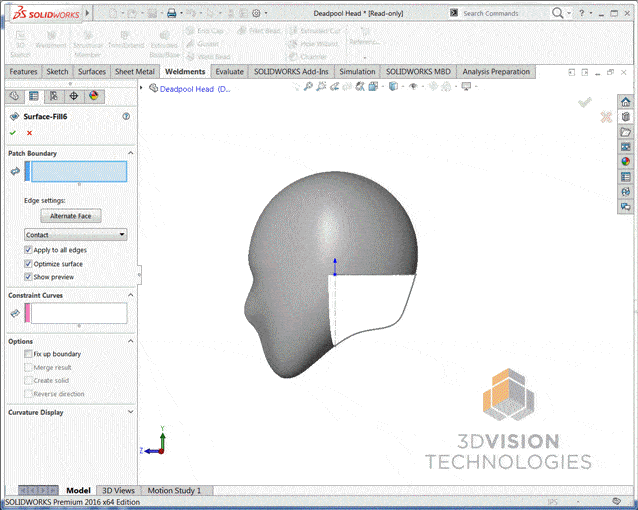Enable Fix up boundary checkbox

[x=28, y=354]
